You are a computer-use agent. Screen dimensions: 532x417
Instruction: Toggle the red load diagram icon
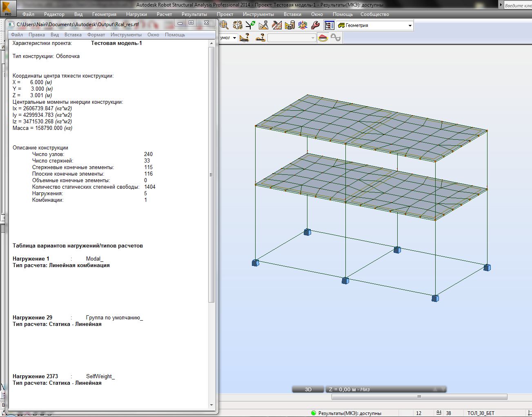[323, 38]
